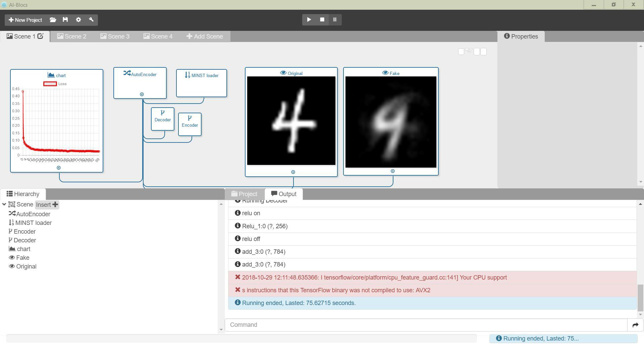
Task: Open project using folder icon
Action: point(53,20)
